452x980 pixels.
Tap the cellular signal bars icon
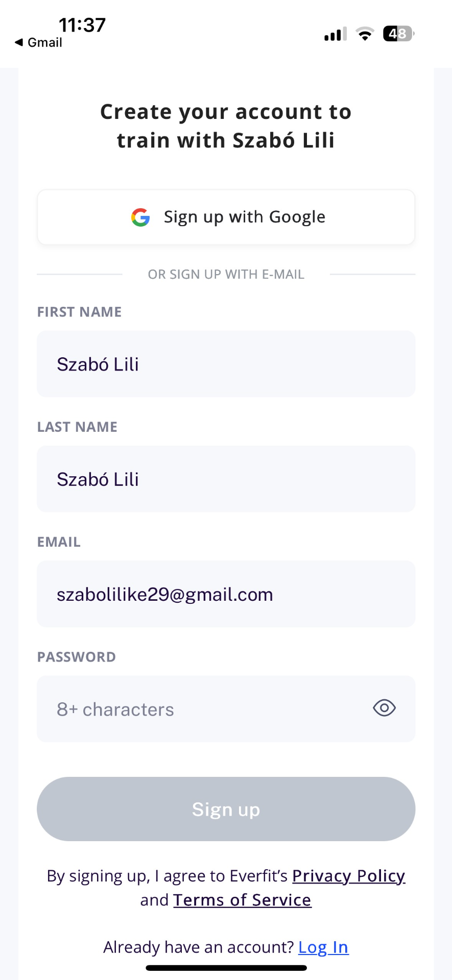click(x=335, y=34)
